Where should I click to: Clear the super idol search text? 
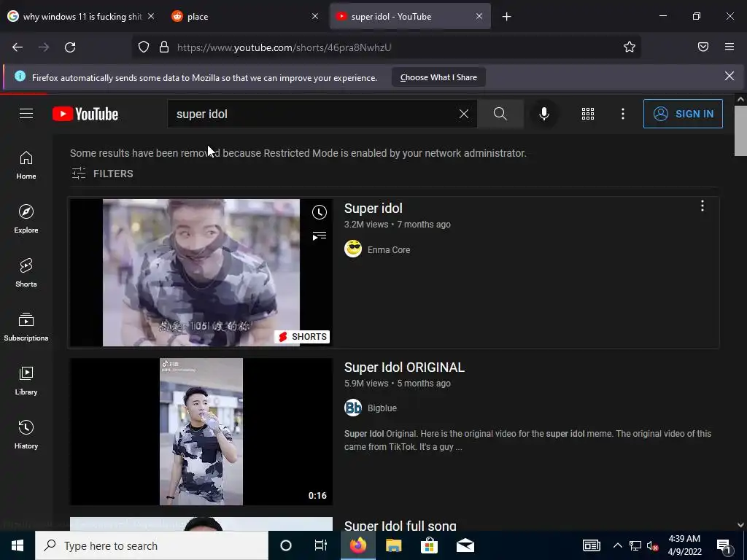tap(463, 114)
